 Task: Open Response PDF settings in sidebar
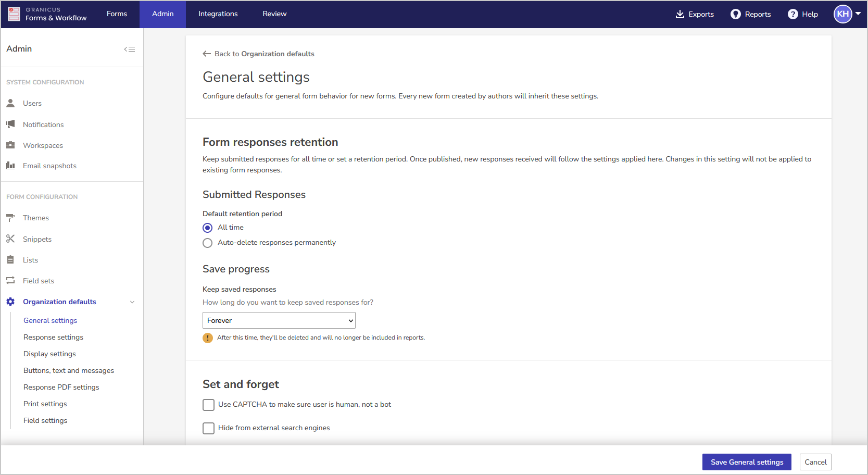point(61,387)
